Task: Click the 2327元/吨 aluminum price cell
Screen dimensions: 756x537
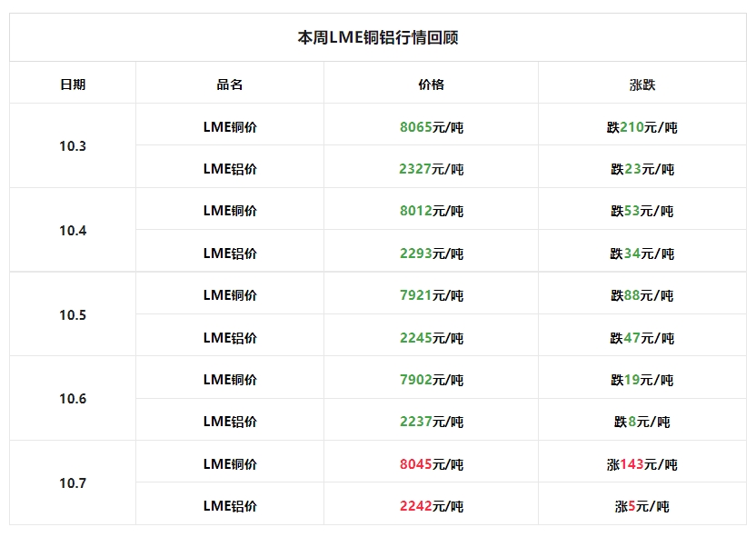Action: point(431,169)
